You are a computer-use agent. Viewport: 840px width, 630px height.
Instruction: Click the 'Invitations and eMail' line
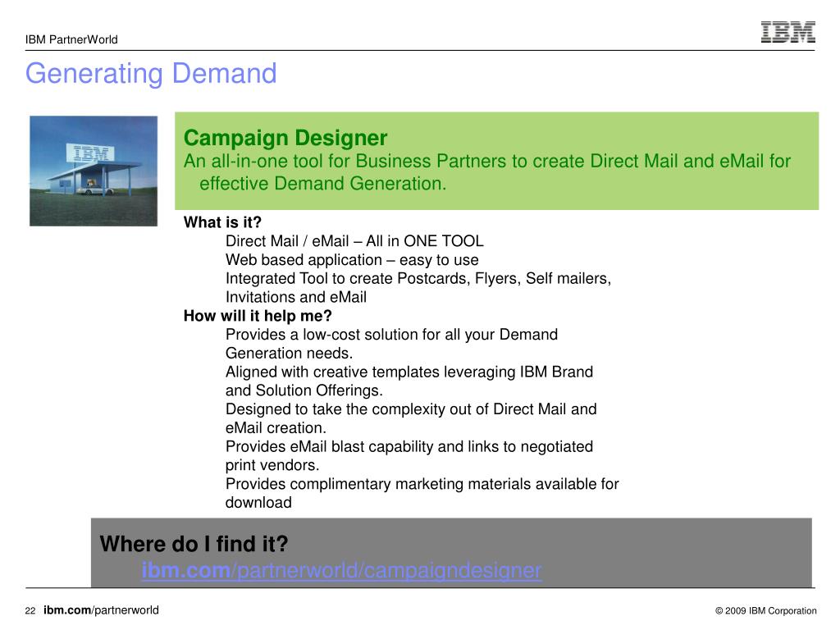[x=295, y=297]
